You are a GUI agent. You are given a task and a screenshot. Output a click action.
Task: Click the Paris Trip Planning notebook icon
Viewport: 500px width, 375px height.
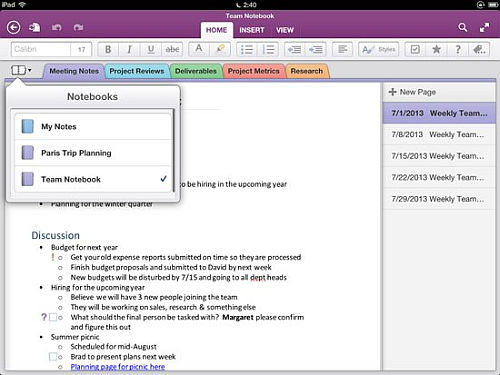(27, 153)
